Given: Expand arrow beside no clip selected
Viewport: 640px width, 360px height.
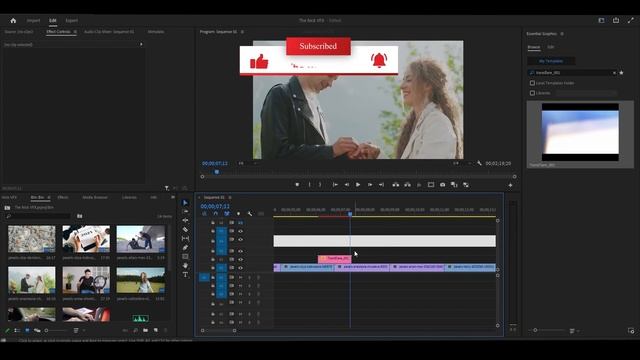Looking at the screenshot, I should [141, 44].
